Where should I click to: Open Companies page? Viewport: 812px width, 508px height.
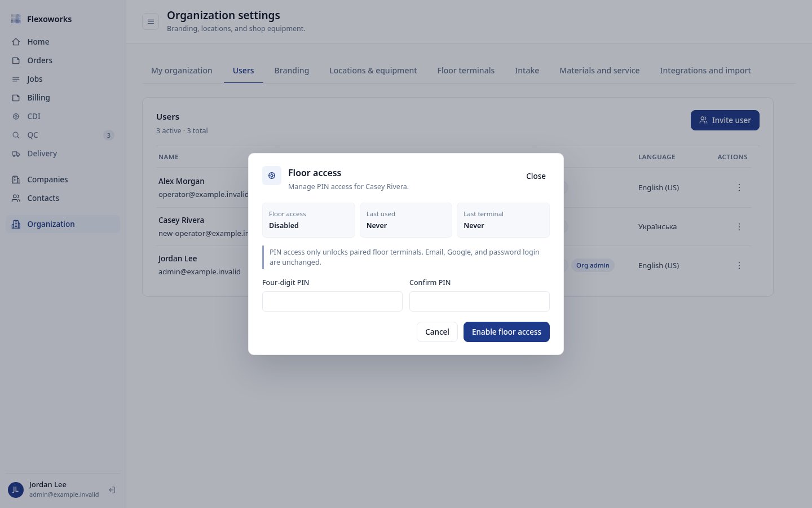click(63, 179)
